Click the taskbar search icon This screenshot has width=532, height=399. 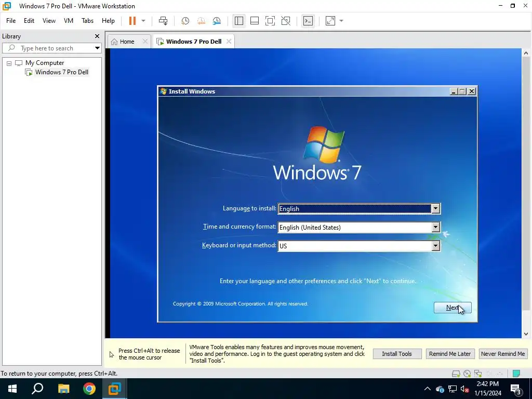click(x=37, y=389)
